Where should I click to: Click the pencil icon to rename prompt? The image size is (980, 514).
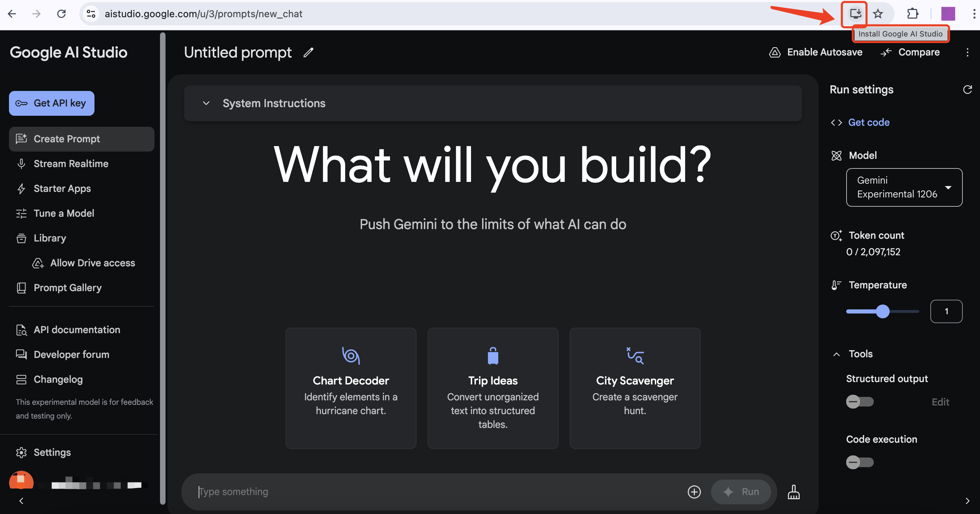point(308,52)
